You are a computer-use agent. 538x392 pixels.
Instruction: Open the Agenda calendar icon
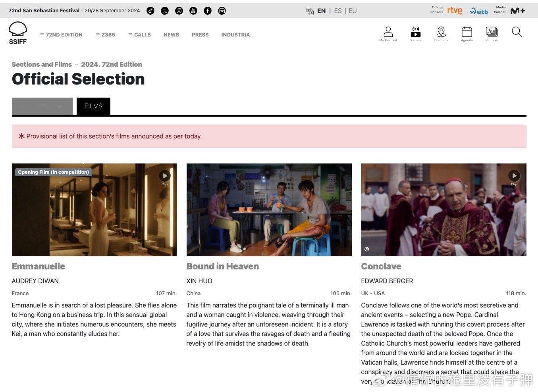(467, 34)
